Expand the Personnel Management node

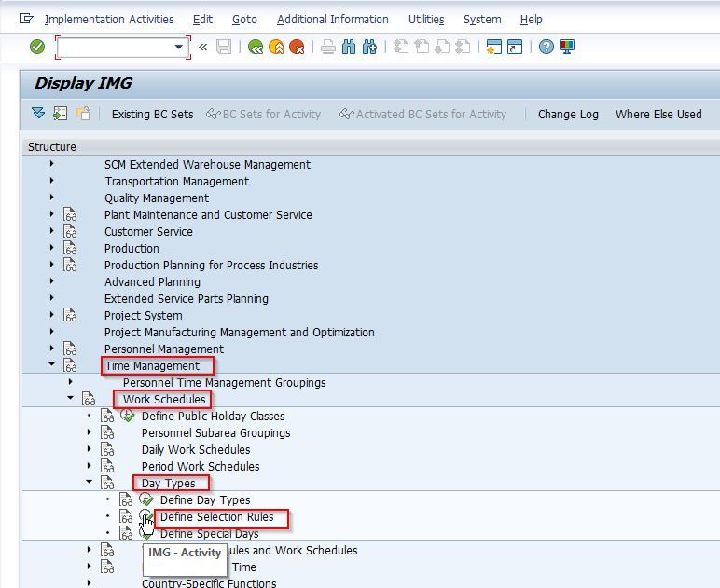(51, 349)
